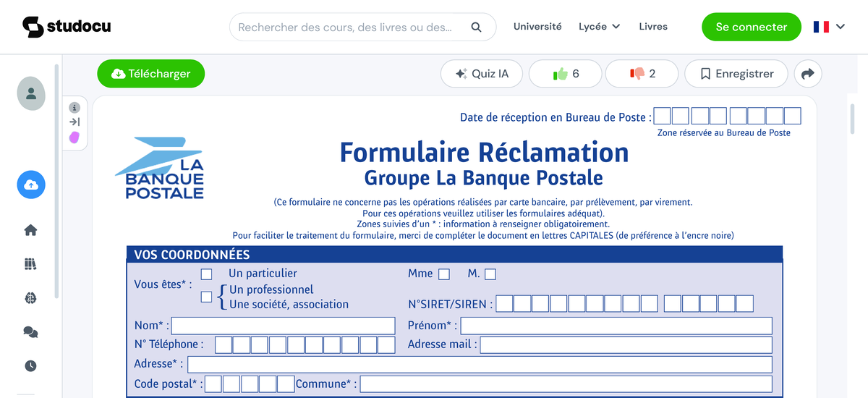Image resolution: width=868 pixels, height=398 pixels.
Task: Like the document with thumbs up
Action: coord(566,74)
